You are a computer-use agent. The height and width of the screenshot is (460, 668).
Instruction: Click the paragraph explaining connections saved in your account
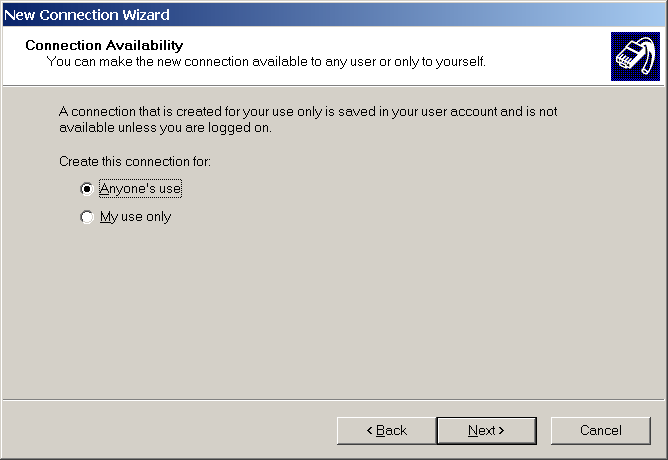[308, 112]
